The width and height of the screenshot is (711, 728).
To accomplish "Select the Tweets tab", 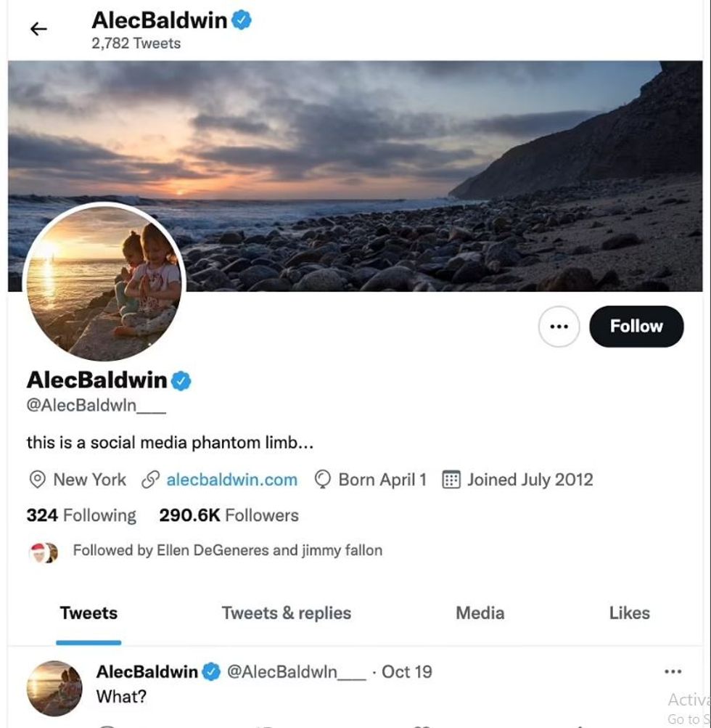I will [89, 613].
